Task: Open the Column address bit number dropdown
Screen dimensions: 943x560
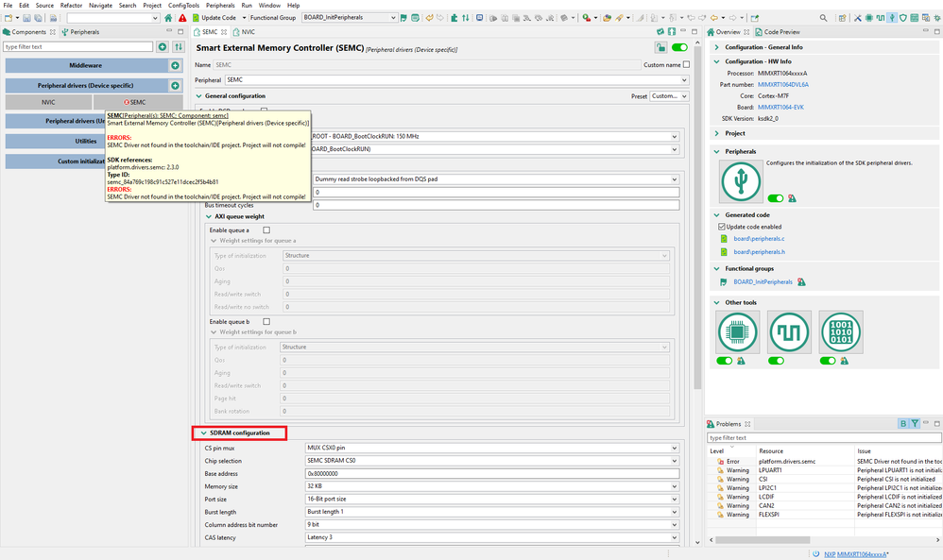Action: 492,524
